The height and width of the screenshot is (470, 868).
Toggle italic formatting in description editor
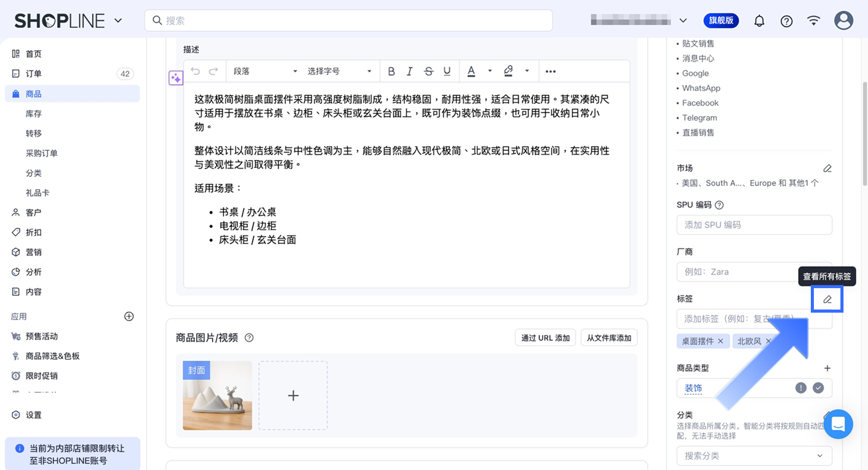pyautogui.click(x=409, y=71)
